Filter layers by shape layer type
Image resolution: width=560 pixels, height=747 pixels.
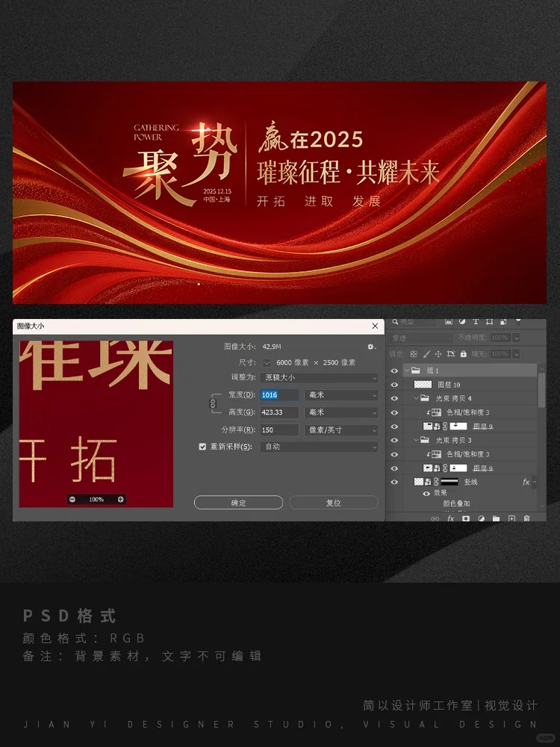489,322
